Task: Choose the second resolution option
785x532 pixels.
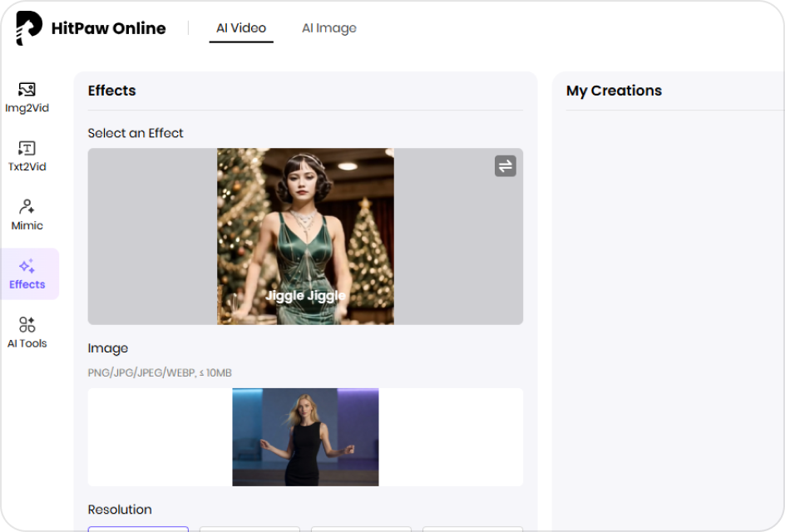Action: [249, 529]
